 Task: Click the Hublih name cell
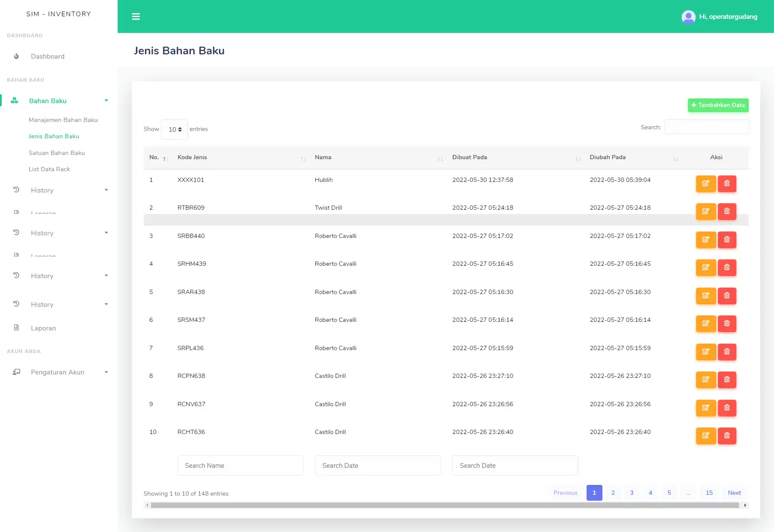click(x=323, y=180)
